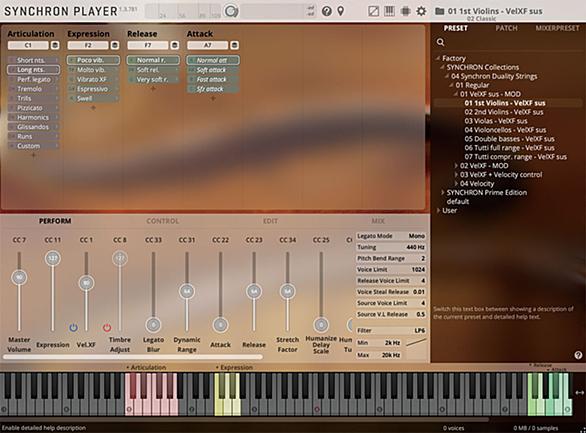The height and width of the screenshot is (433, 586).
Task: Click the Expression CC 11 slider knob
Action: pos(53,258)
